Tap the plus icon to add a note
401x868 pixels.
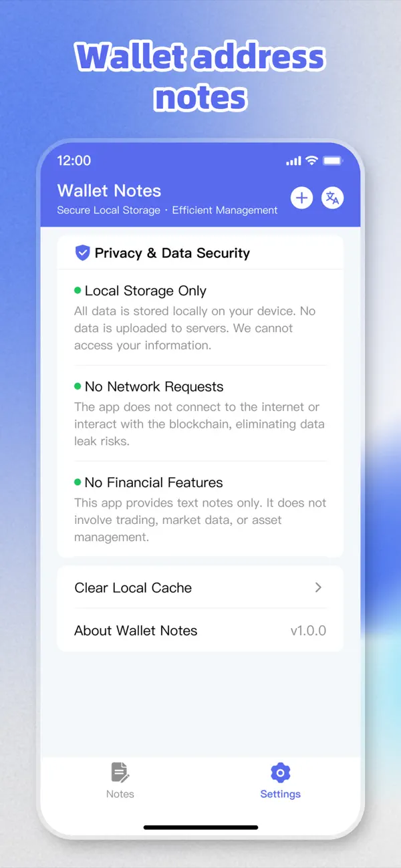(x=301, y=198)
